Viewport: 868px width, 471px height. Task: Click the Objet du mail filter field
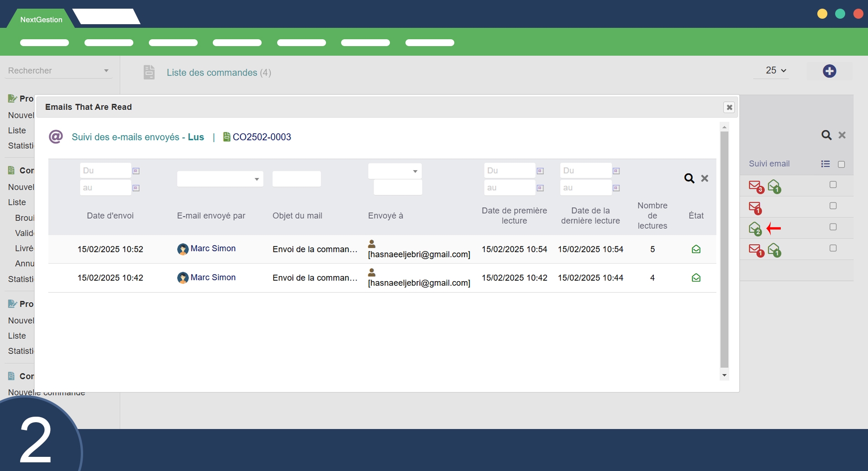(x=296, y=179)
